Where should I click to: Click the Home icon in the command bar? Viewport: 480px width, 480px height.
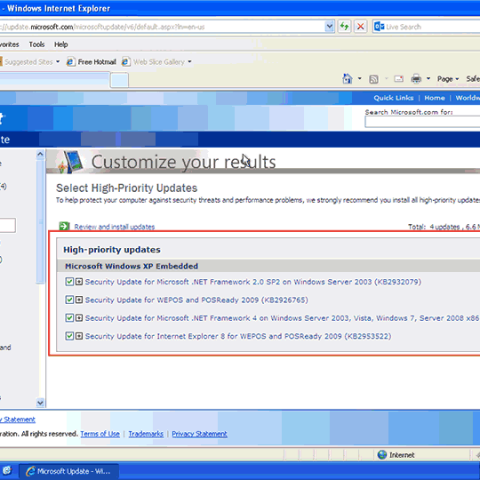pos(347,79)
